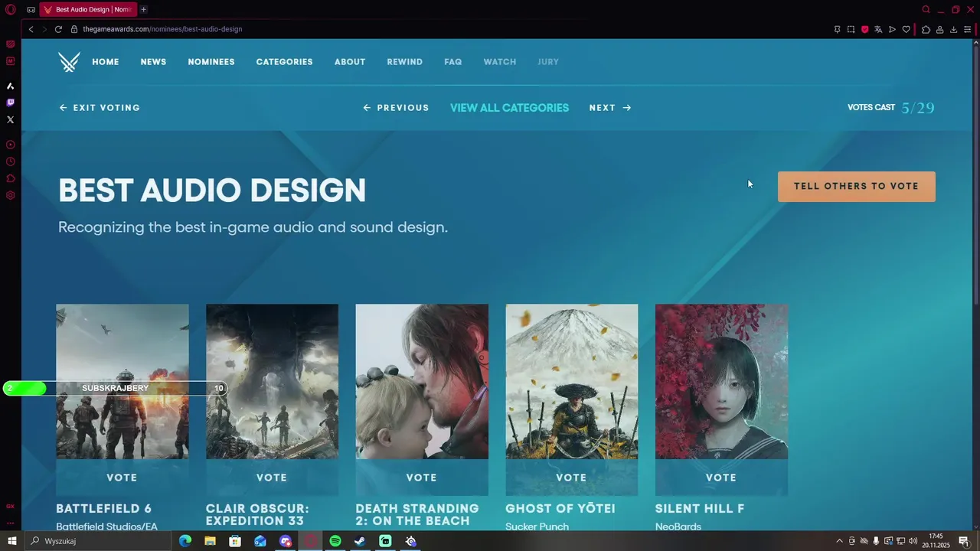Open Twitch from the Opera sidebar
The height and width of the screenshot is (551, 980).
click(10, 103)
